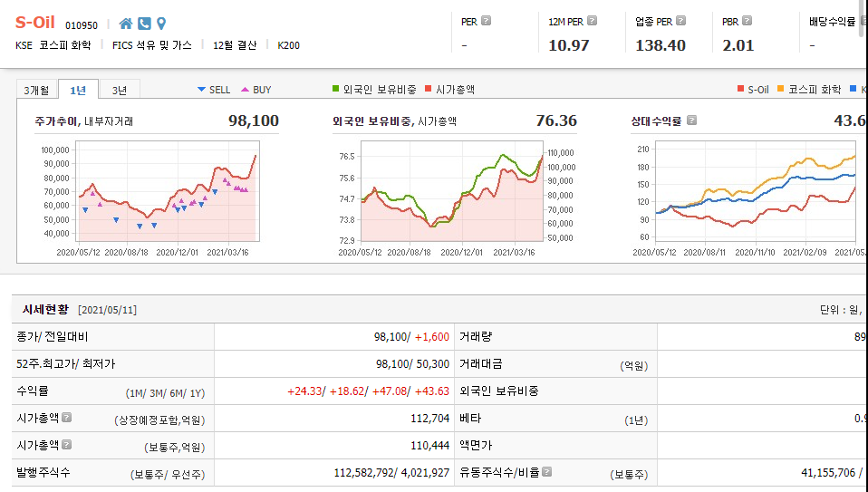This screenshot has width=868, height=492.
Task: Click the +24.33 one-month return value
Action: point(304,391)
